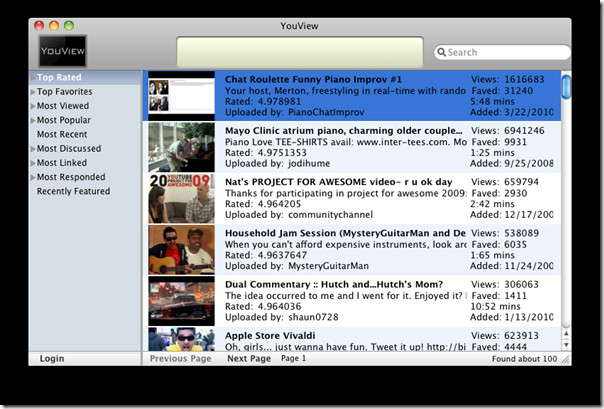604x409 pixels.
Task: Click the Previous Page button
Action: 181,359
